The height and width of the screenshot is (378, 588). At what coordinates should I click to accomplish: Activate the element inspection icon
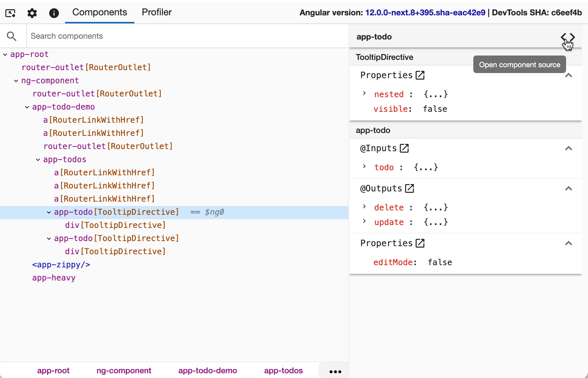pos(10,13)
